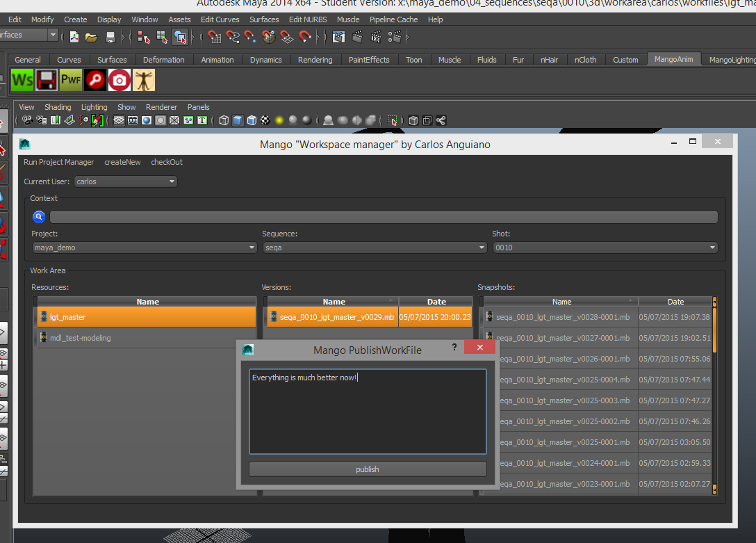Open the Project dropdown showing maya_demo

(144, 248)
